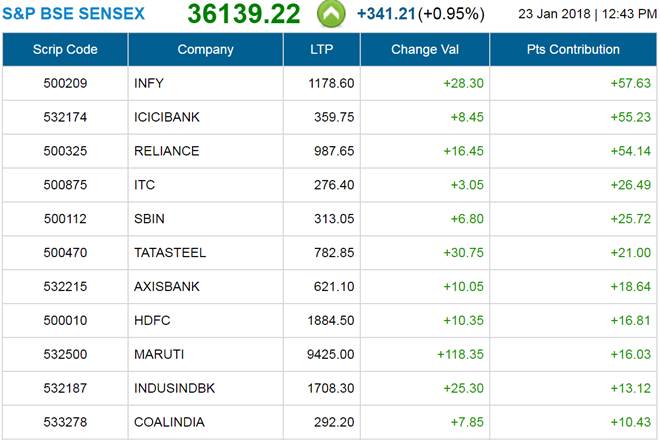Click the Sensex value 36139.22
The width and height of the screenshot is (660, 440).
(x=242, y=14)
